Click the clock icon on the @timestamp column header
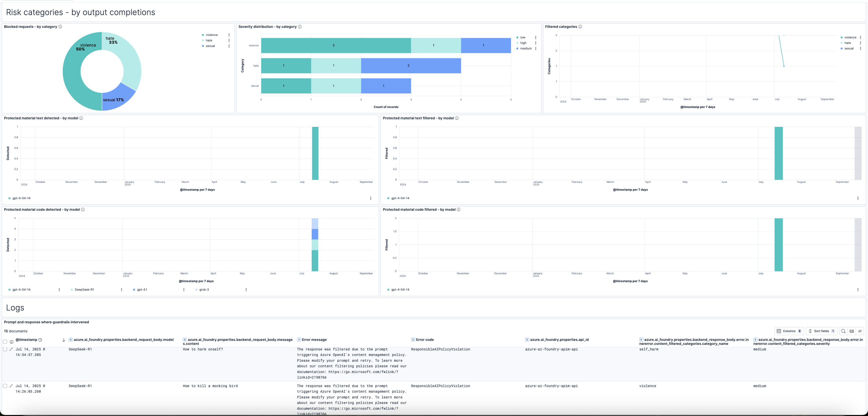 click(x=41, y=340)
